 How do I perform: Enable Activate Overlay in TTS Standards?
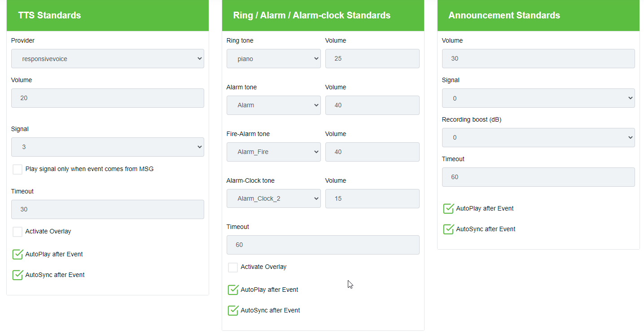click(x=18, y=232)
